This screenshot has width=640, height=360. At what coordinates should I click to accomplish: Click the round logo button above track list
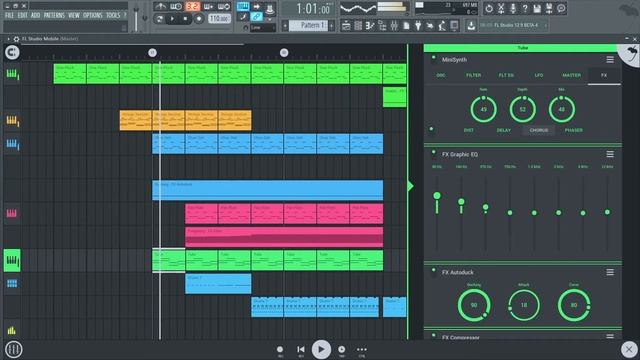[x=12, y=52]
